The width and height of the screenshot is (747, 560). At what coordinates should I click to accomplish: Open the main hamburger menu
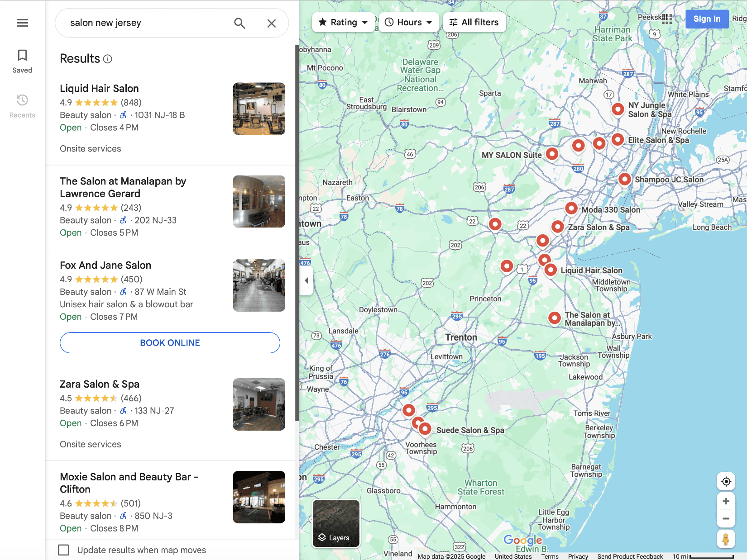pyautogui.click(x=22, y=23)
